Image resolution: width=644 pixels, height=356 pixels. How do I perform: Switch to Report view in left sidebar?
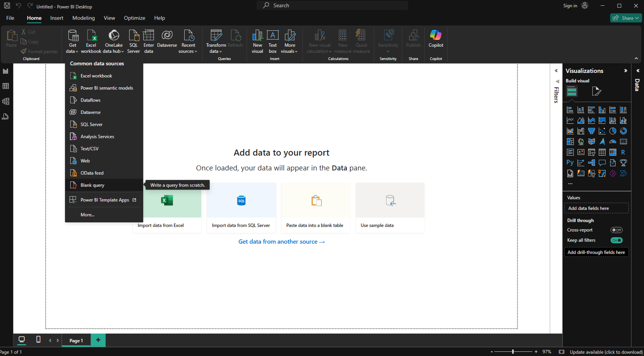(x=6, y=71)
